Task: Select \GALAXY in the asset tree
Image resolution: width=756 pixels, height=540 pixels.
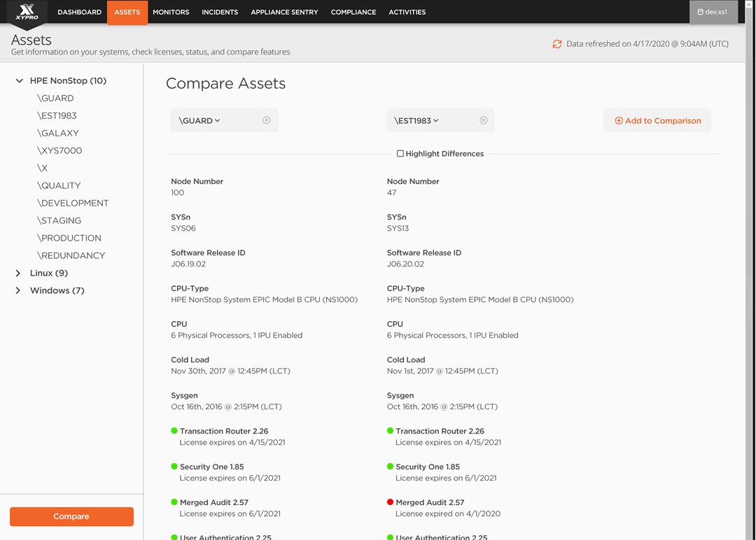Action: point(58,133)
